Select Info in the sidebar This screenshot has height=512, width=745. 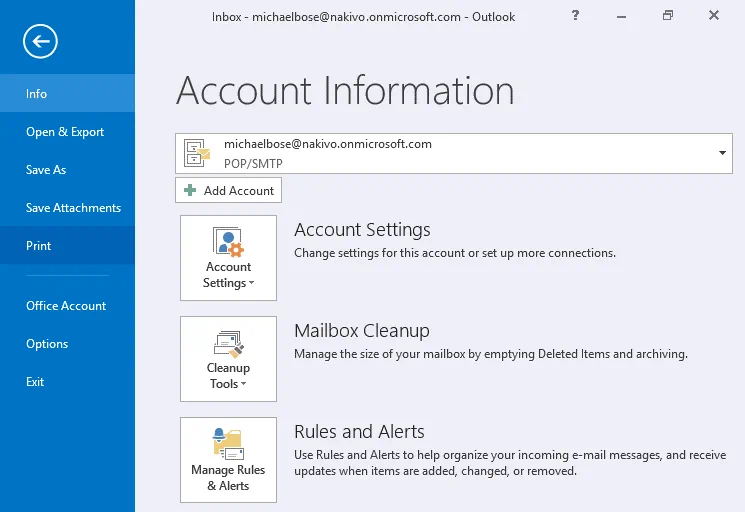click(x=37, y=94)
